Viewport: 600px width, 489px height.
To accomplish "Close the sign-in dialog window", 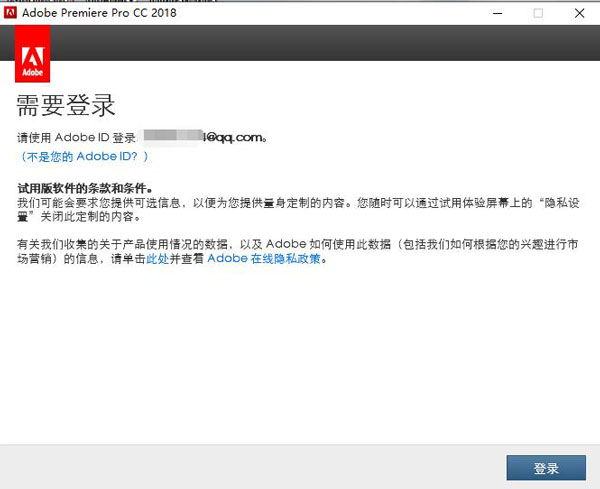I will (x=579, y=13).
